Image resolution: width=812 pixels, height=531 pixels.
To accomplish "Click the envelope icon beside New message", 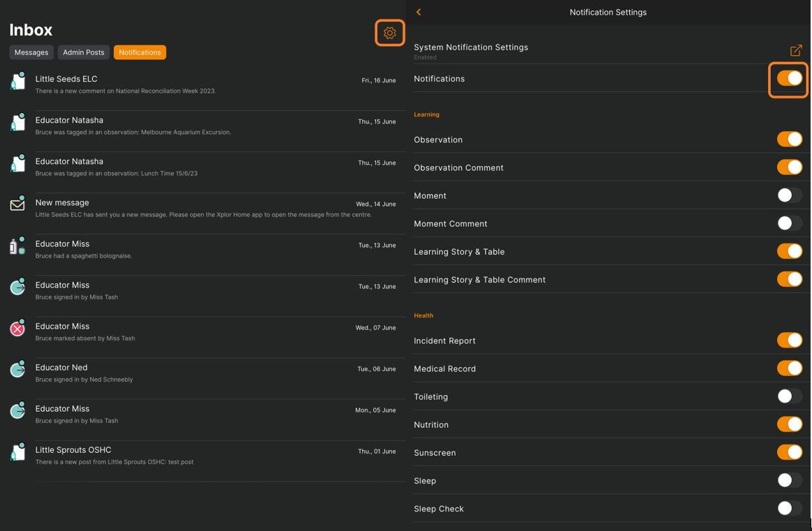I will 17,205.
